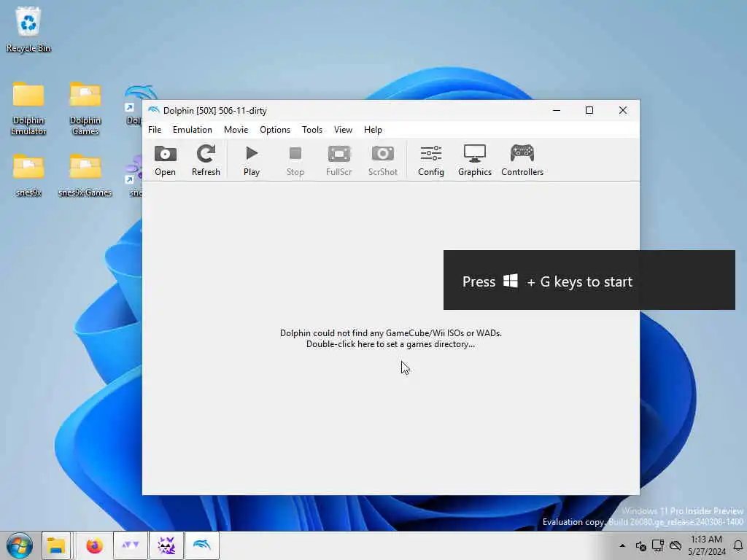Open File Explorer from the taskbar
This screenshot has height=560, width=747.
(56, 545)
